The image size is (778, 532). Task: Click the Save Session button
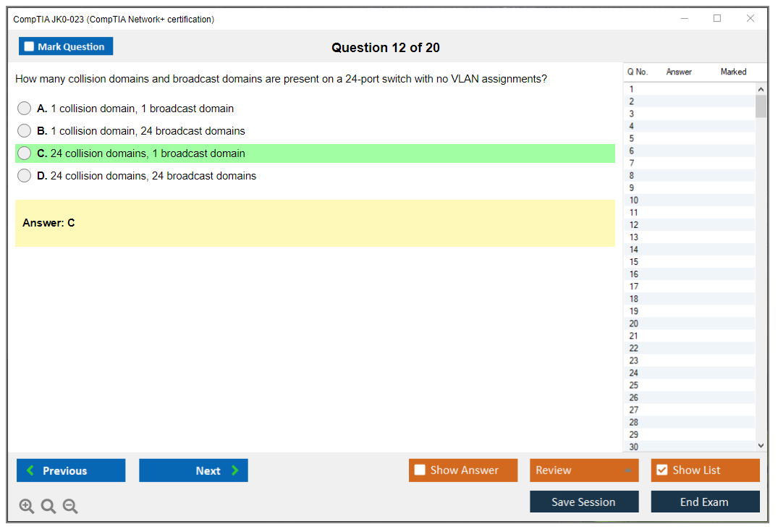(x=583, y=502)
